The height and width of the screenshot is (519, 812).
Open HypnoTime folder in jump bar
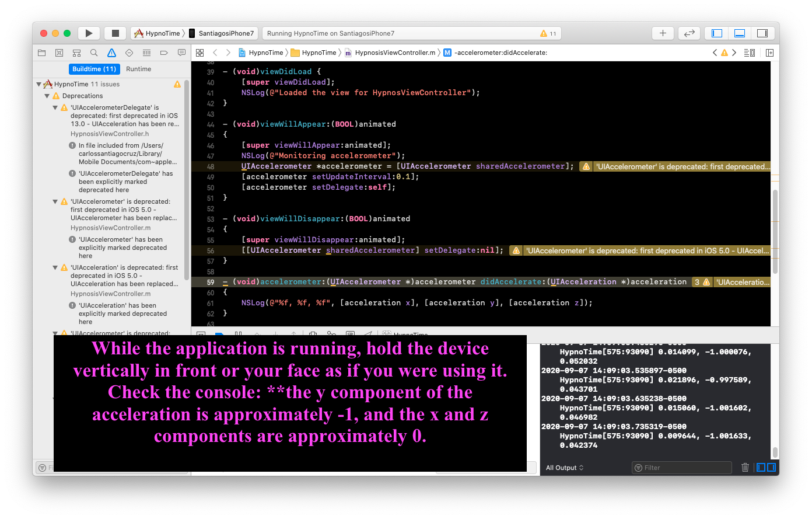[314, 53]
